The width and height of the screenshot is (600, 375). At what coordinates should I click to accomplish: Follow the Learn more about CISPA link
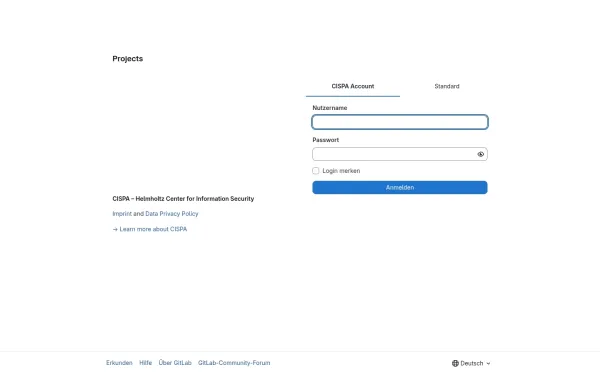[x=150, y=229]
